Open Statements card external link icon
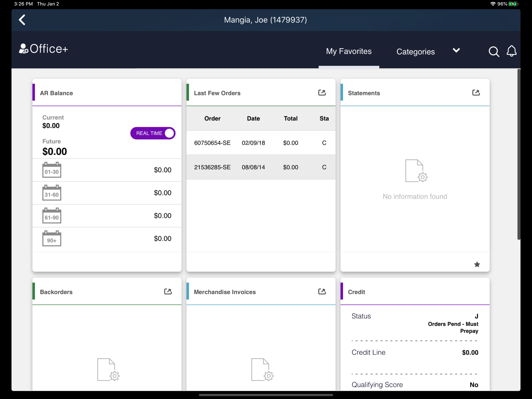The width and height of the screenshot is (532, 399). tap(476, 93)
